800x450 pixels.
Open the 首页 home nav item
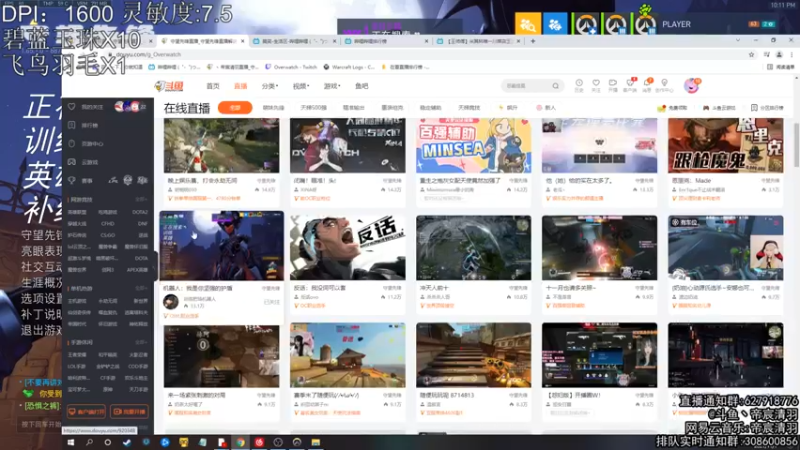click(213, 86)
